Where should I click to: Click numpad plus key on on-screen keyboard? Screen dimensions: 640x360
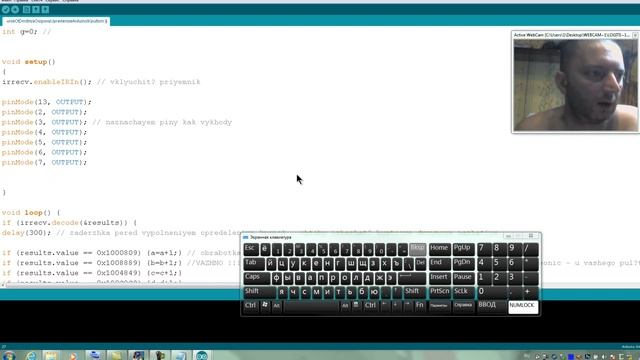pos(530,292)
